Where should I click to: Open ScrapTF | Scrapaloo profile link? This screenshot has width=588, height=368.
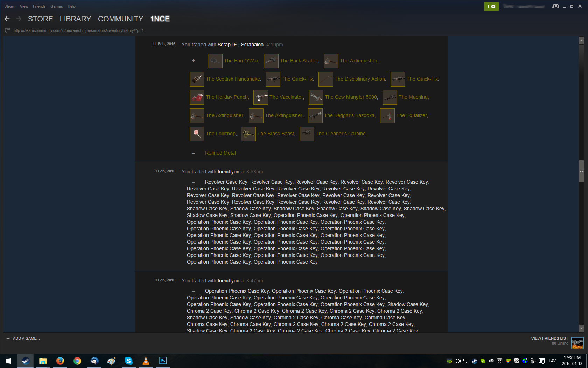[x=240, y=45]
